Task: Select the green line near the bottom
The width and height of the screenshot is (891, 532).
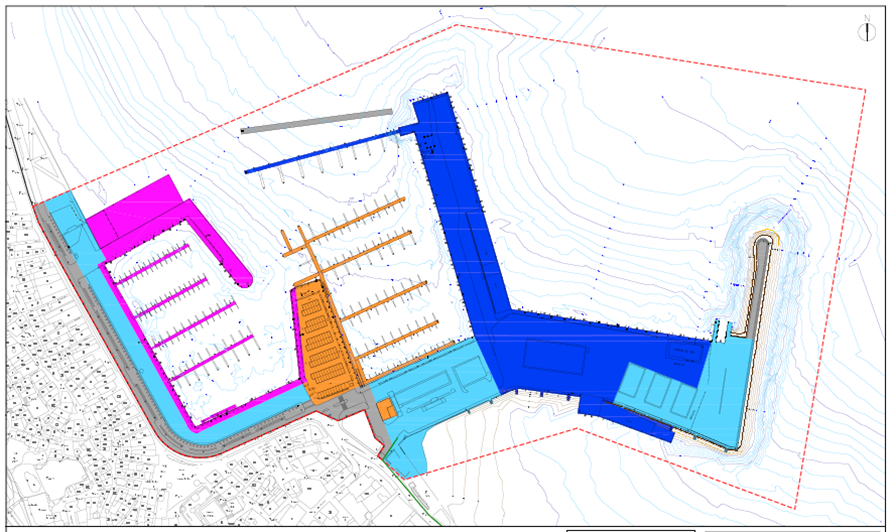Action: 410,492
